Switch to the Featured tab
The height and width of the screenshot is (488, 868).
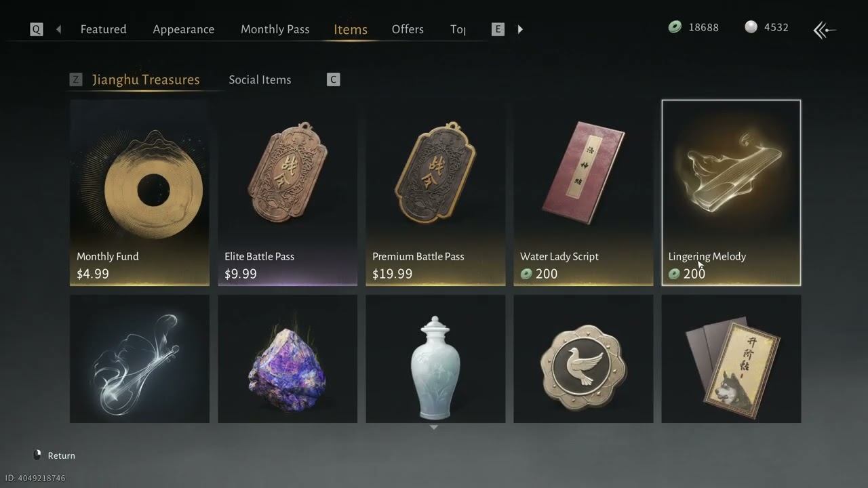click(x=103, y=29)
